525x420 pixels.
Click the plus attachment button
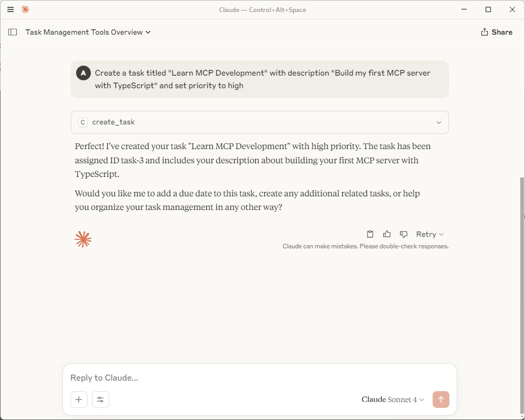tap(79, 400)
